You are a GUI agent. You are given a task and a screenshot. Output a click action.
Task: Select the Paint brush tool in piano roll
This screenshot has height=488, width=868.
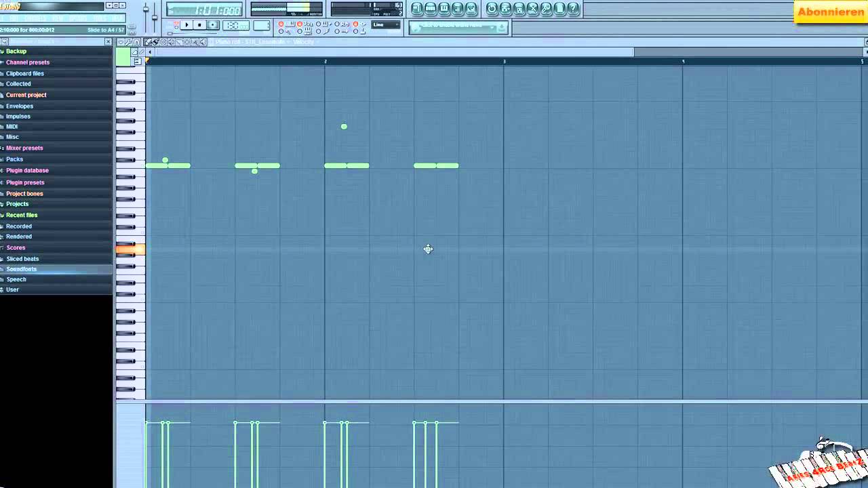tap(155, 42)
